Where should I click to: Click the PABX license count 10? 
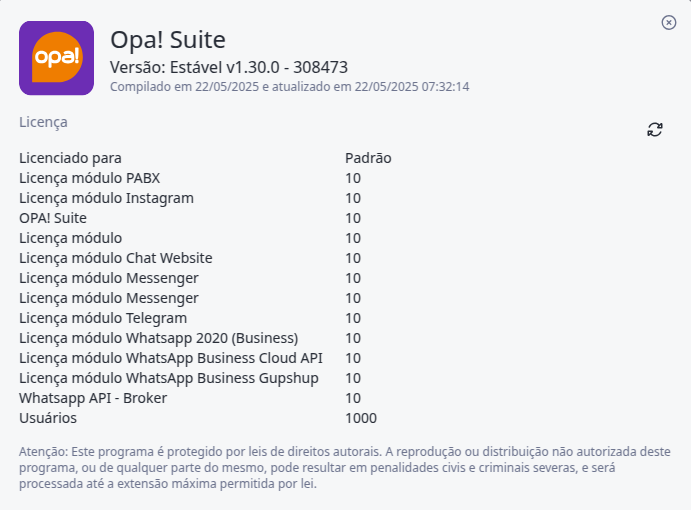click(x=353, y=178)
